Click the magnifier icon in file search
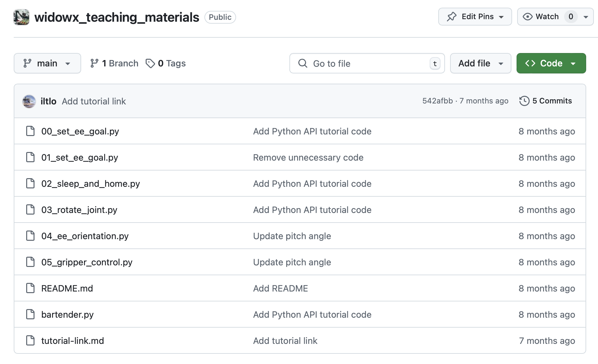 click(x=303, y=63)
